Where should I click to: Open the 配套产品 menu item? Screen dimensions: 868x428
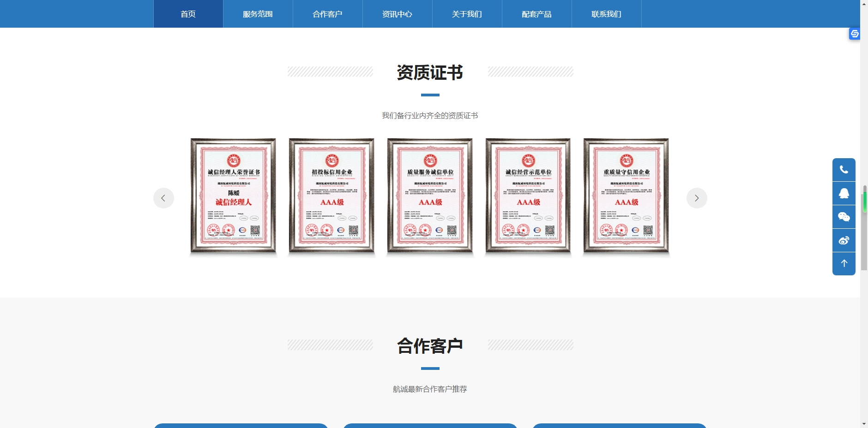coord(536,14)
